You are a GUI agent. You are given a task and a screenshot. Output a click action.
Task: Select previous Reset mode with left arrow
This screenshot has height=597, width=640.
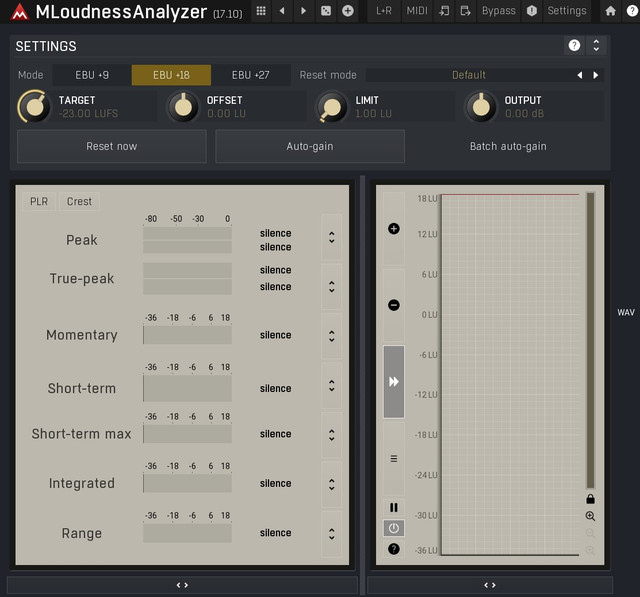pyautogui.click(x=580, y=75)
